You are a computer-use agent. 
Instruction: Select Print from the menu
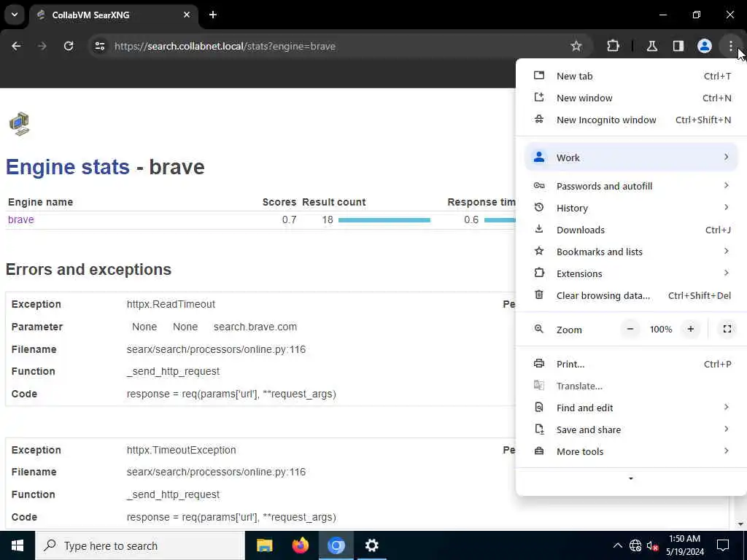pos(631,365)
